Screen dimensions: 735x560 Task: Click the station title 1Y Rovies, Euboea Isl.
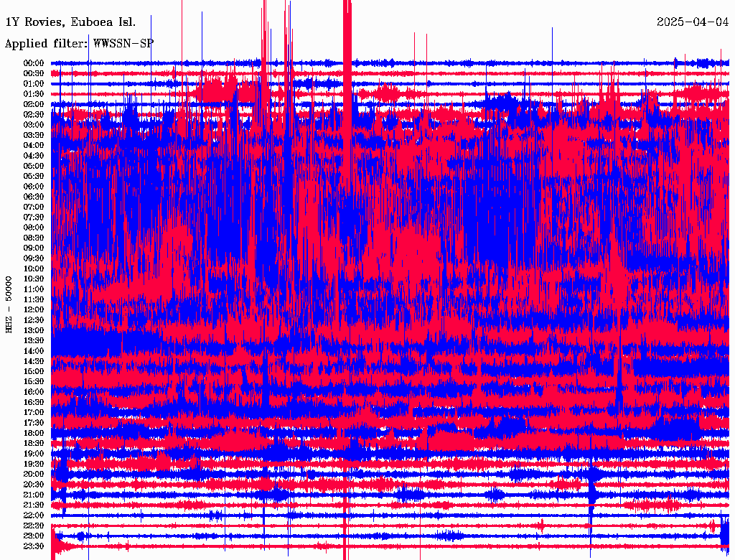[70, 22]
